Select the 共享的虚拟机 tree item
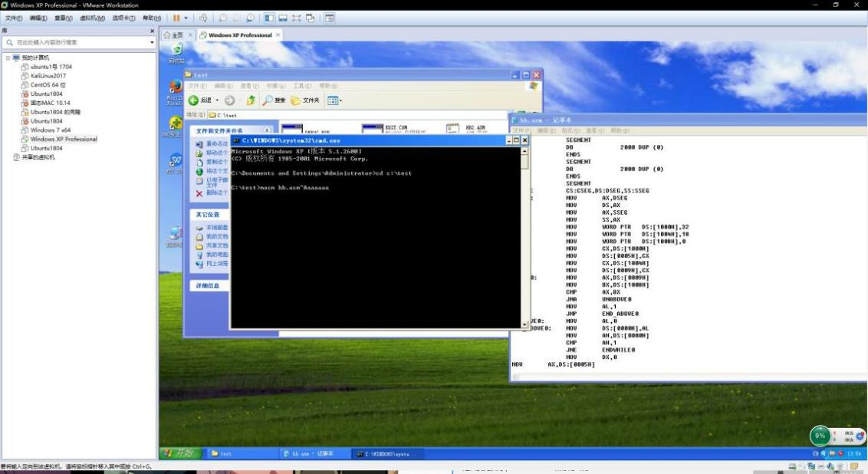This screenshot has height=474, width=868. click(34, 157)
